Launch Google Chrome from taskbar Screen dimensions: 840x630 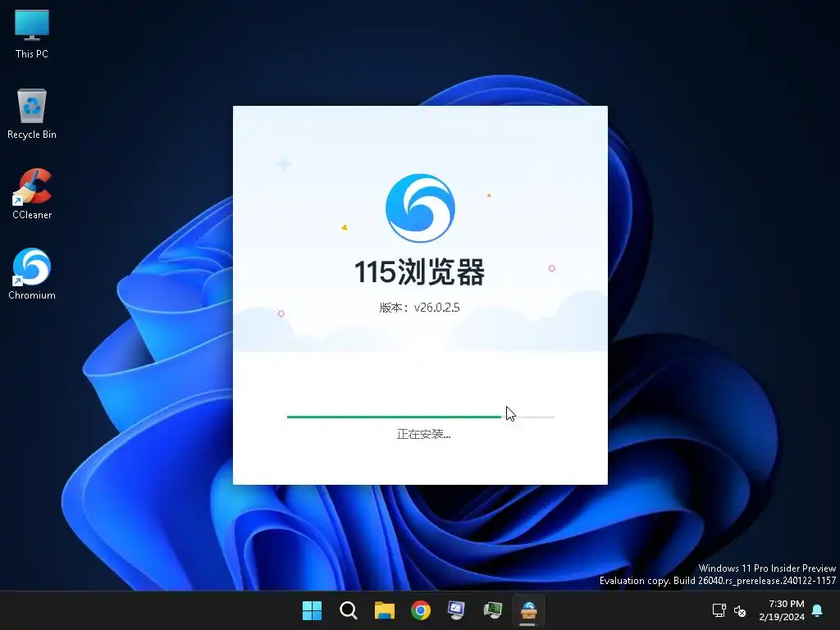click(x=421, y=610)
